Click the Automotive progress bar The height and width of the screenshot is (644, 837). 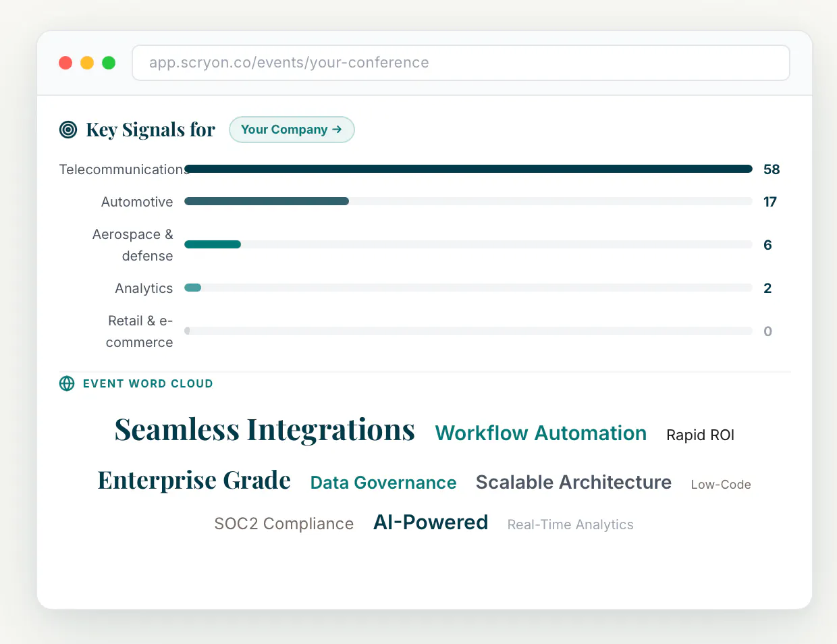[x=468, y=201]
